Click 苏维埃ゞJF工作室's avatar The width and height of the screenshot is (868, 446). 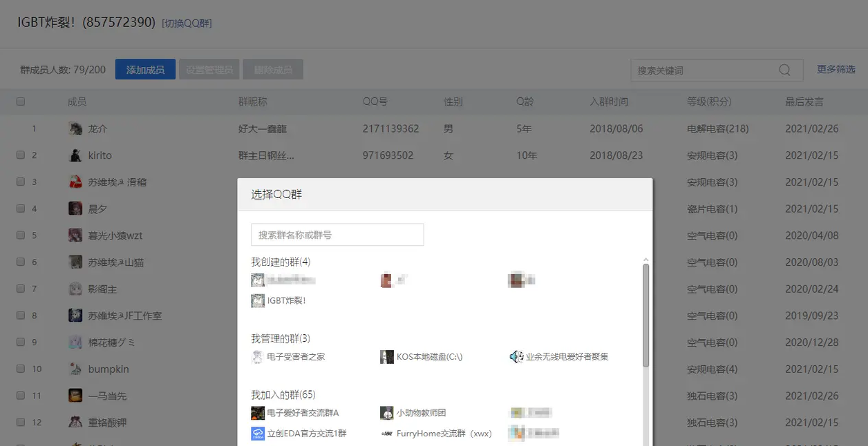[x=75, y=316]
